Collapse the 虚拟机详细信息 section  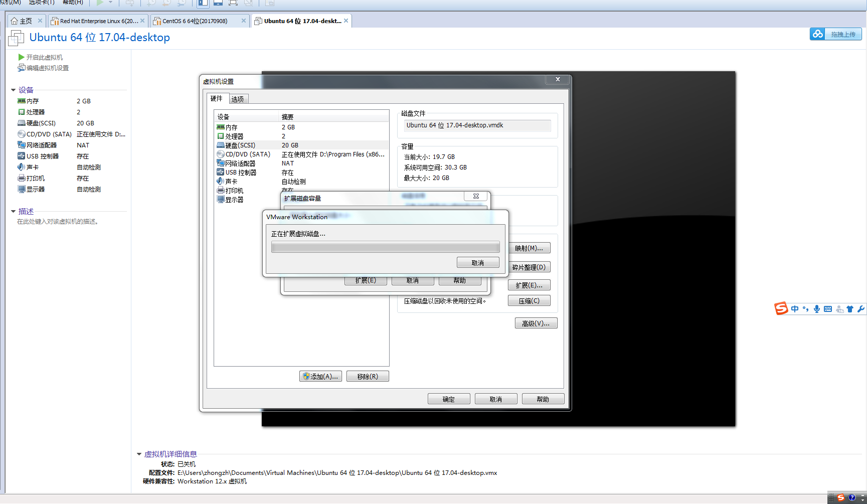(x=139, y=454)
